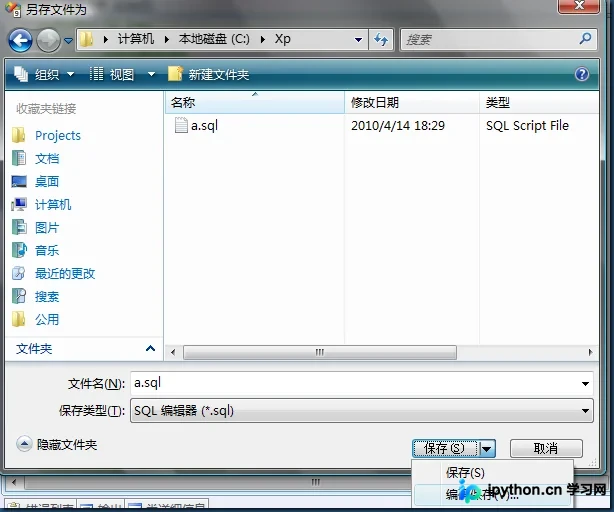Click the magnifier search icon
The image size is (614, 512).
(585, 38)
